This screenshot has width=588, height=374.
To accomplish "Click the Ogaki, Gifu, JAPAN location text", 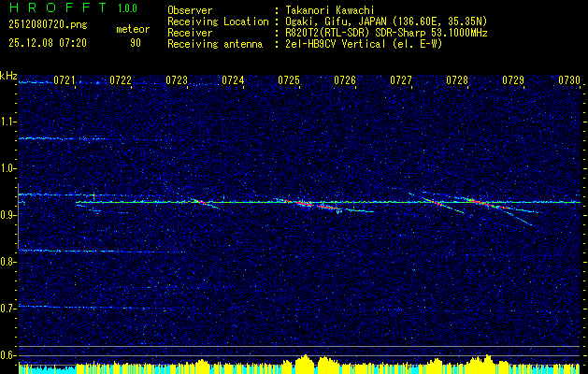I will (386, 22).
